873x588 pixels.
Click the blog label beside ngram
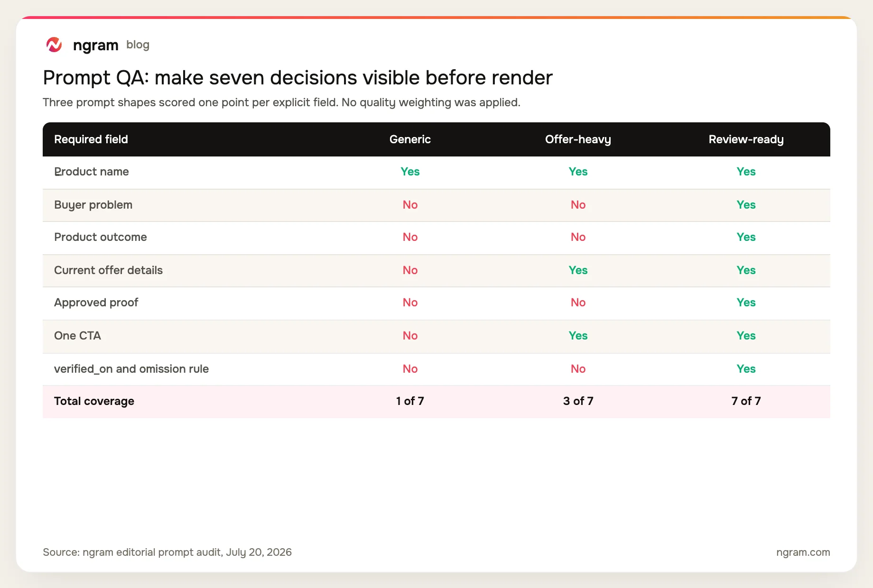point(138,45)
